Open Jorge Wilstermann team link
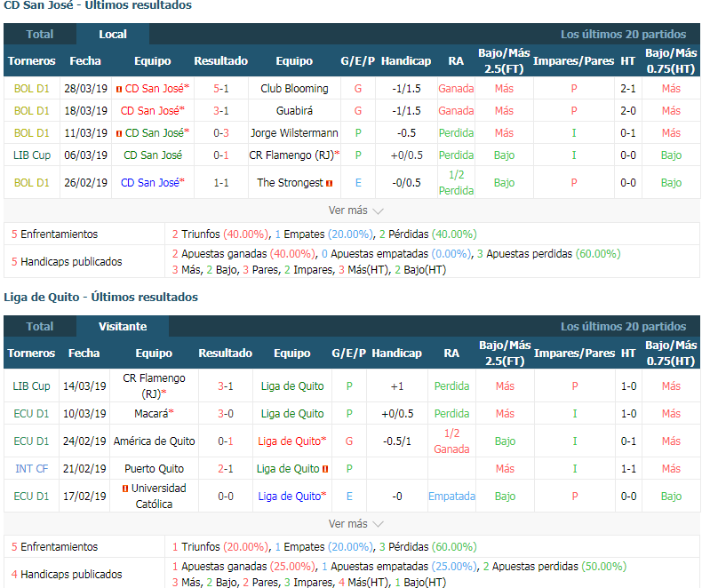Image resolution: width=702 pixels, height=588 pixels. point(294,133)
